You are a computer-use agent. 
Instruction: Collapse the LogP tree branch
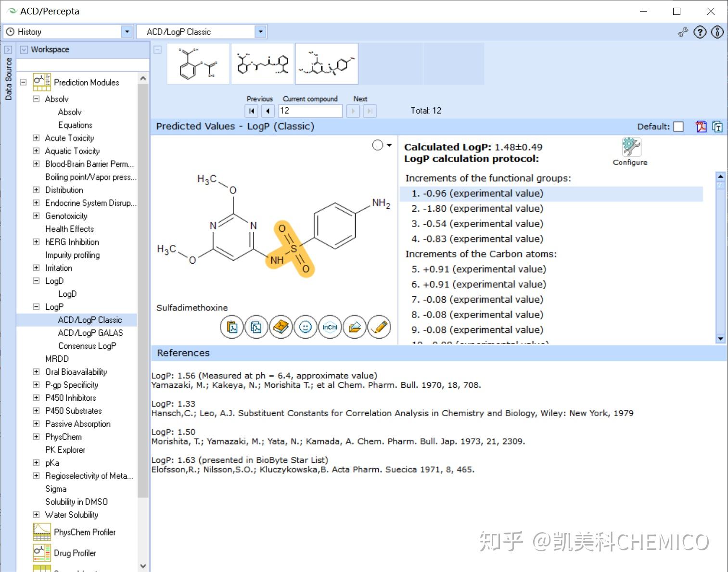click(36, 306)
